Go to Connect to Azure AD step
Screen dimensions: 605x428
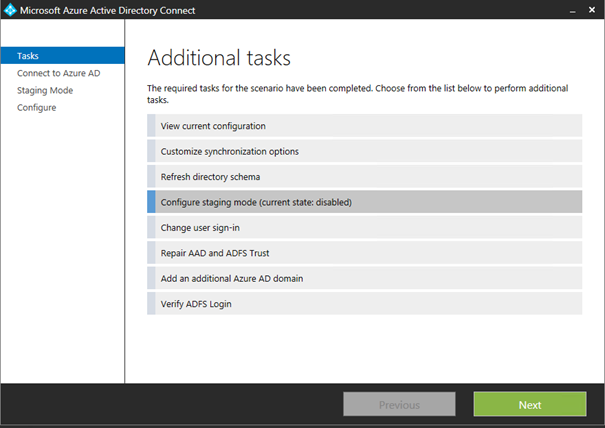tap(58, 73)
